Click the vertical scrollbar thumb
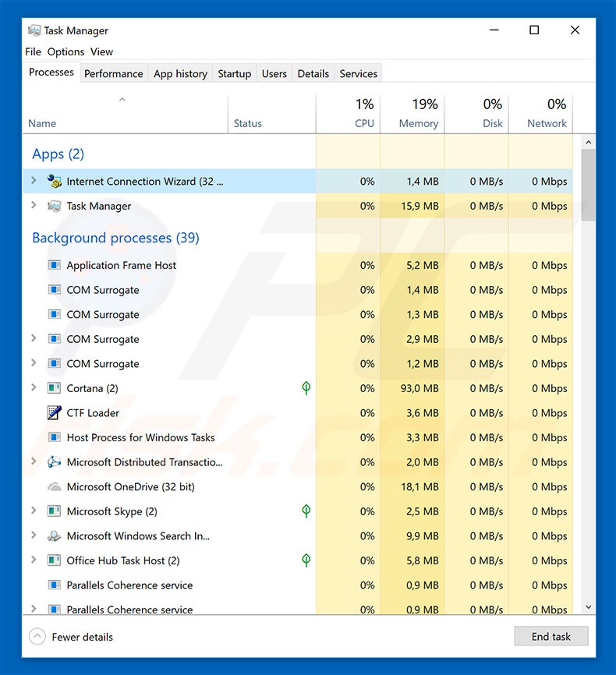 click(x=588, y=185)
